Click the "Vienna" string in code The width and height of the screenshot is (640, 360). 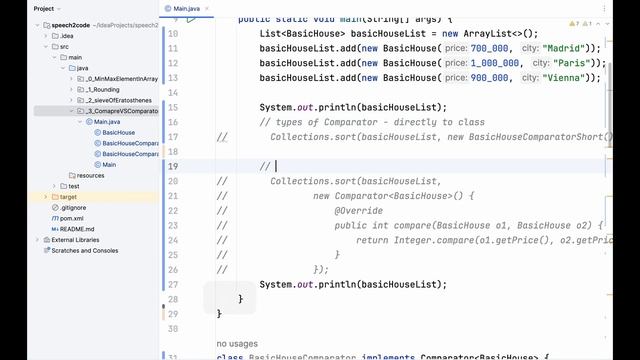[x=563, y=78]
